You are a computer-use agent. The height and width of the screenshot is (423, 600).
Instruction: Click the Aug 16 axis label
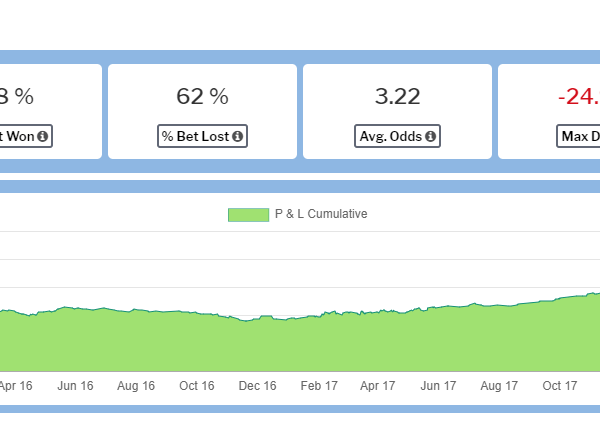click(136, 385)
